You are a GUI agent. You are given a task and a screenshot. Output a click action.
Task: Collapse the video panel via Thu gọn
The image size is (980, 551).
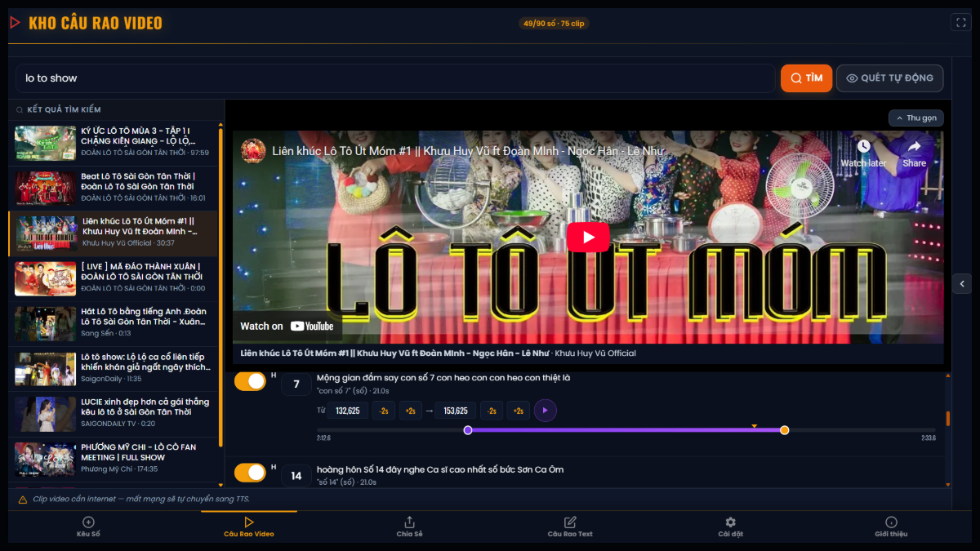(915, 118)
